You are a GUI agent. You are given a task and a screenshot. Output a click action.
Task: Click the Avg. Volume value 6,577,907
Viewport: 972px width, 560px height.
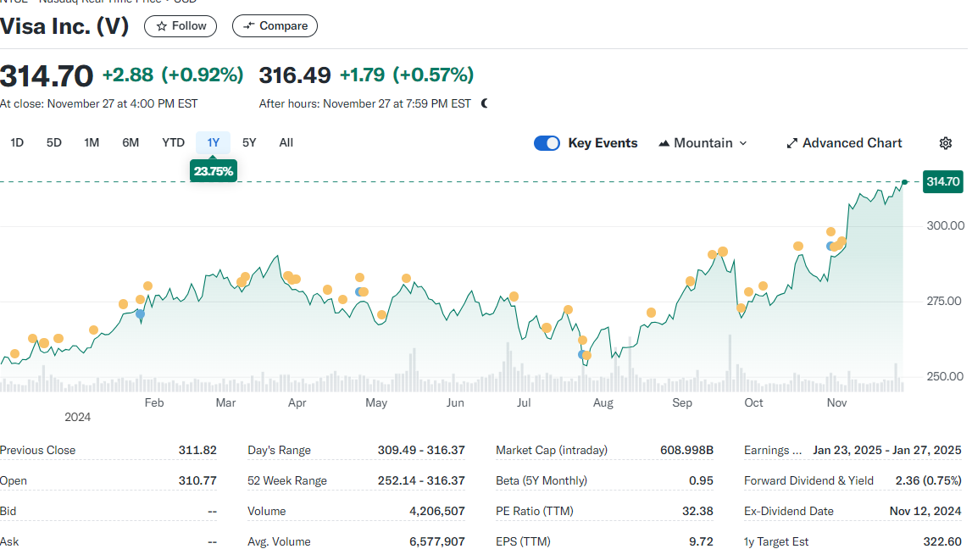point(437,541)
